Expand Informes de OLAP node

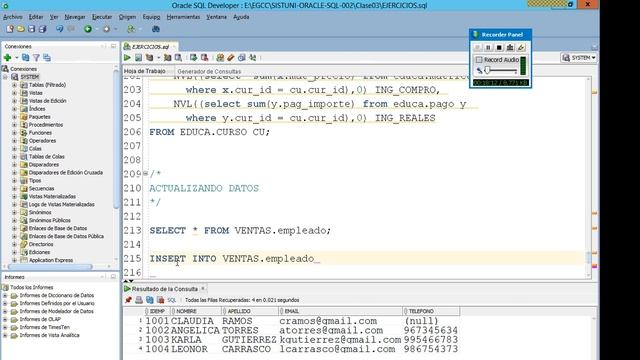pos(5,319)
